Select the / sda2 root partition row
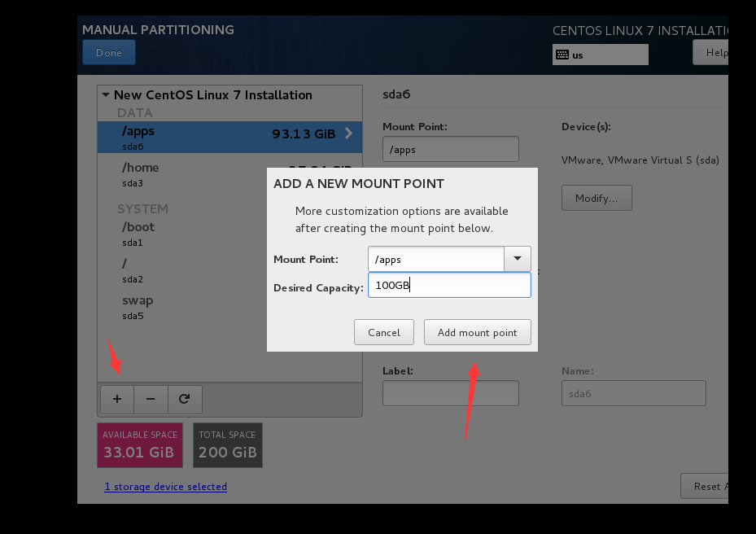 (230, 270)
